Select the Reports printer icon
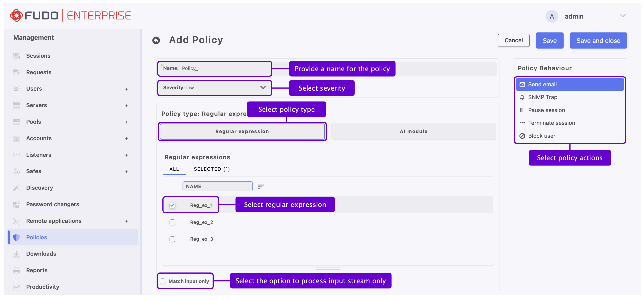The height and width of the screenshot is (300, 644). (16, 270)
